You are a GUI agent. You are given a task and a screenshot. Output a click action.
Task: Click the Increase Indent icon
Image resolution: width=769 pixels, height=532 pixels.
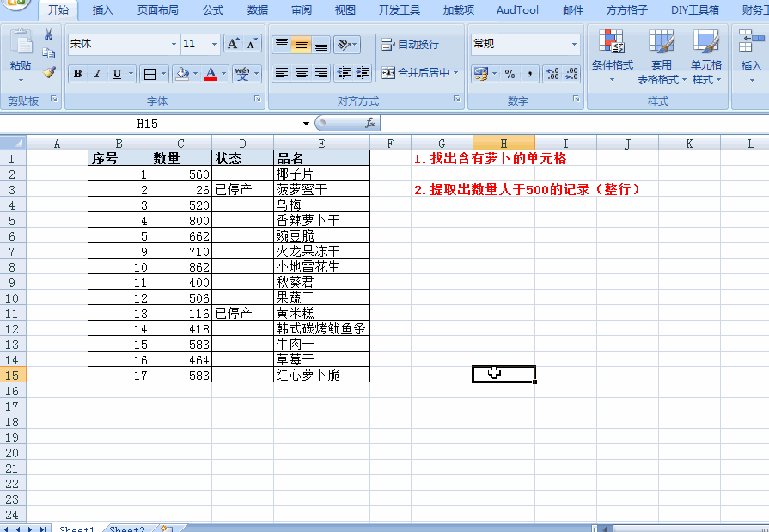[x=363, y=73]
